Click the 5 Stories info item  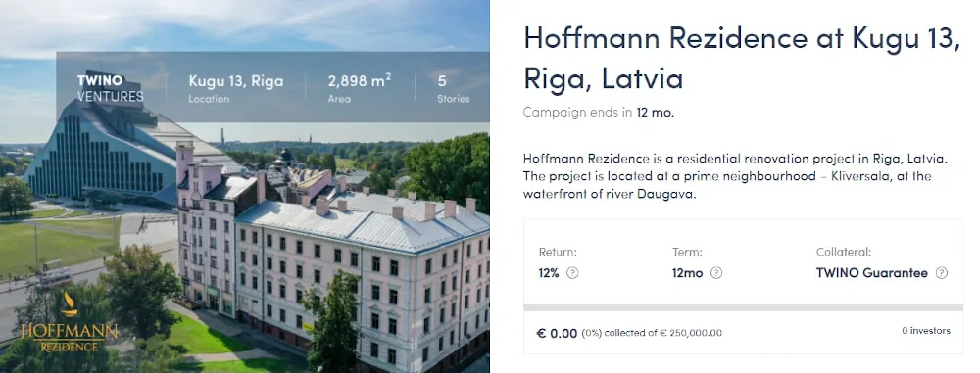click(x=453, y=89)
